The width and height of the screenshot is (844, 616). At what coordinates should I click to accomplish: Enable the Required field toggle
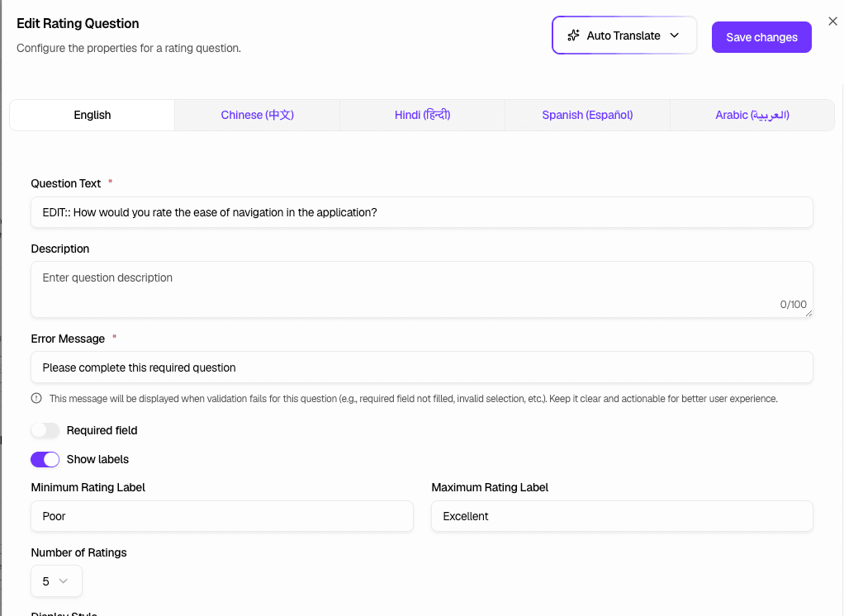(45, 430)
